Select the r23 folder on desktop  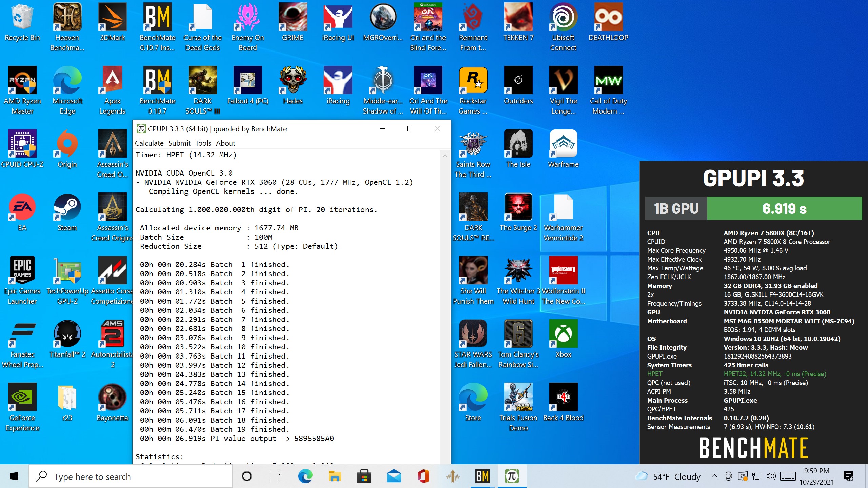(x=67, y=403)
